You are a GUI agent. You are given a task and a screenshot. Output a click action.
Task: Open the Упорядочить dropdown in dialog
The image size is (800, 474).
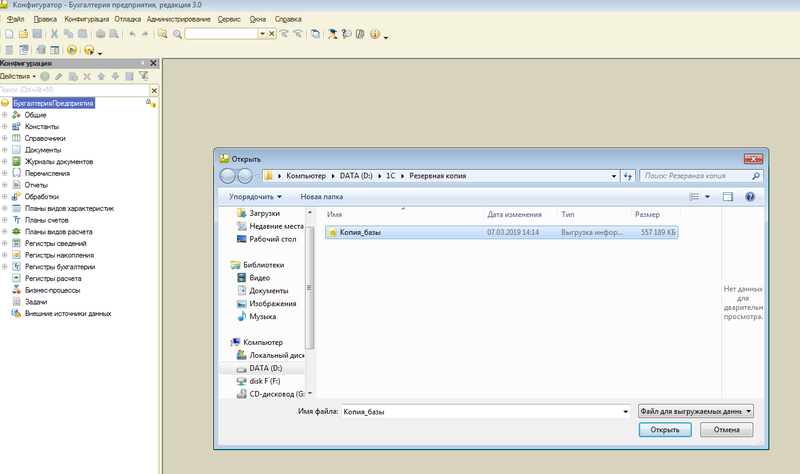tap(255, 196)
